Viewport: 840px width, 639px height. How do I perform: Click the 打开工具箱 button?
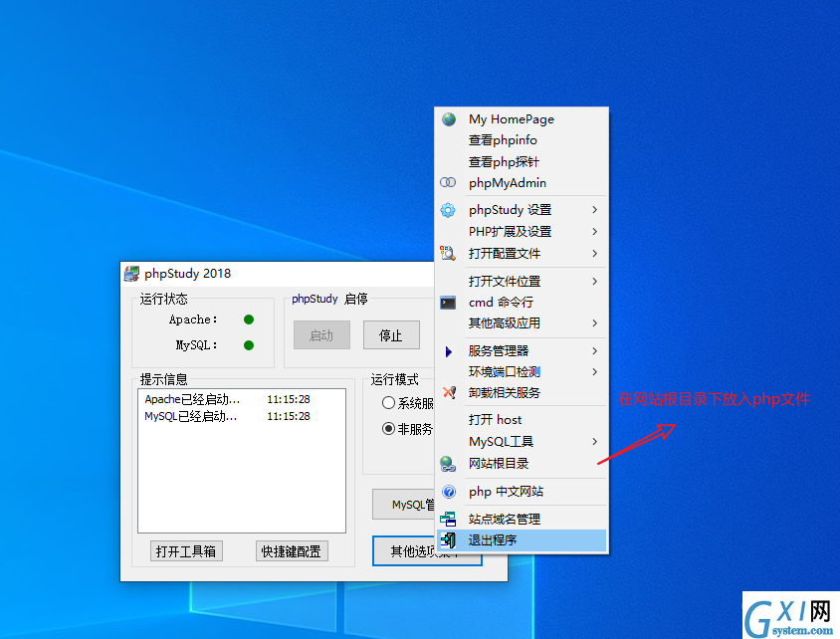click(x=186, y=551)
